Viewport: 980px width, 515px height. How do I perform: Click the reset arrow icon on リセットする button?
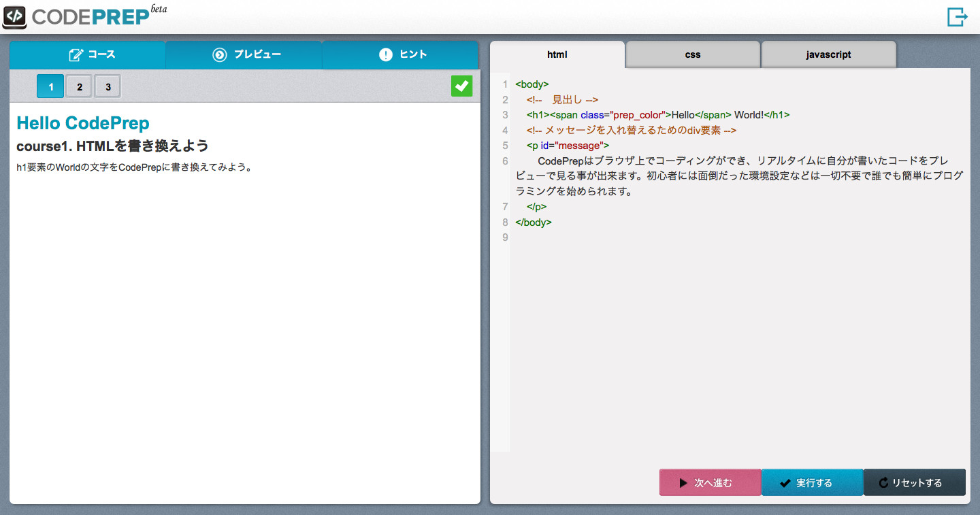click(x=884, y=482)
